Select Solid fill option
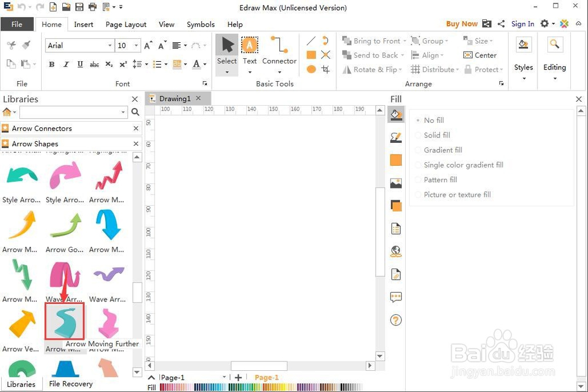The image size is (588, 392). click(433, 135)
